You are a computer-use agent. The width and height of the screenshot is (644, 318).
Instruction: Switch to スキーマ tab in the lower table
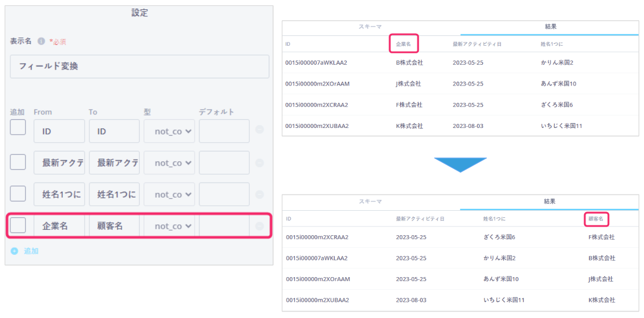coord(370,201)
